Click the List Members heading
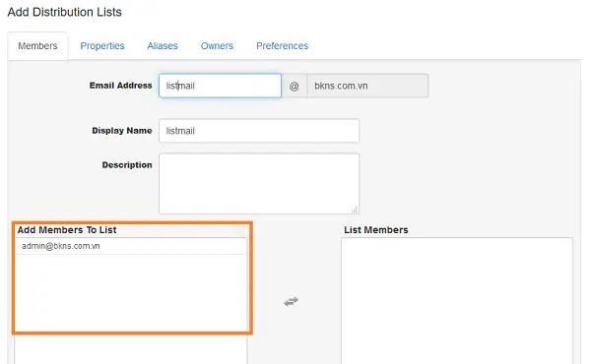The height and width of the screenshot is (364, 591). 376,230
